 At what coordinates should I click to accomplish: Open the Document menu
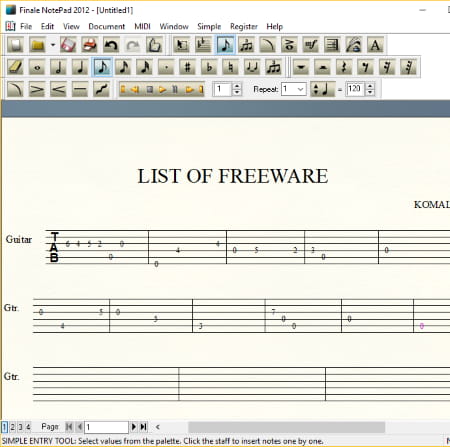pyautogui.click(x=107, y=26)
